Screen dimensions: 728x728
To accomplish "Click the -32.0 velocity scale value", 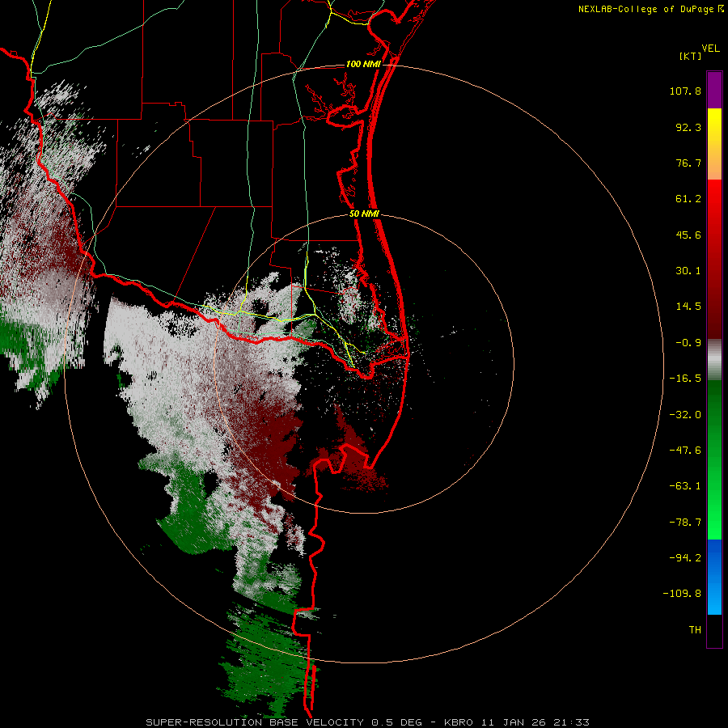I will (x=685, y=415).
